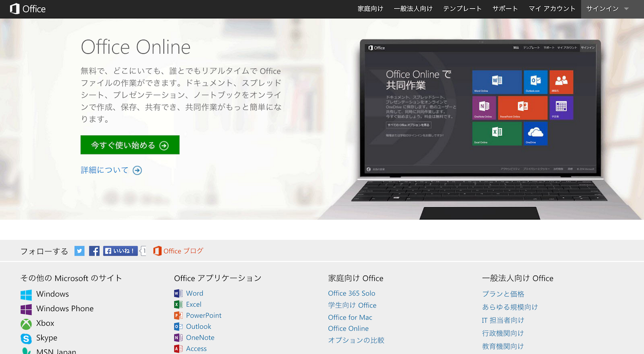Click the Word app icon in footer

[178, 293]
